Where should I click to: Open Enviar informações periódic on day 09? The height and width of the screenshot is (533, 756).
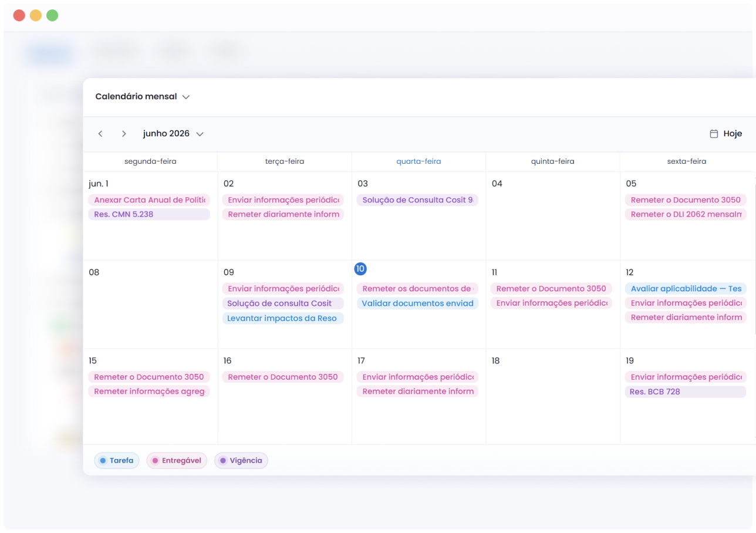(x=283, y=289)
